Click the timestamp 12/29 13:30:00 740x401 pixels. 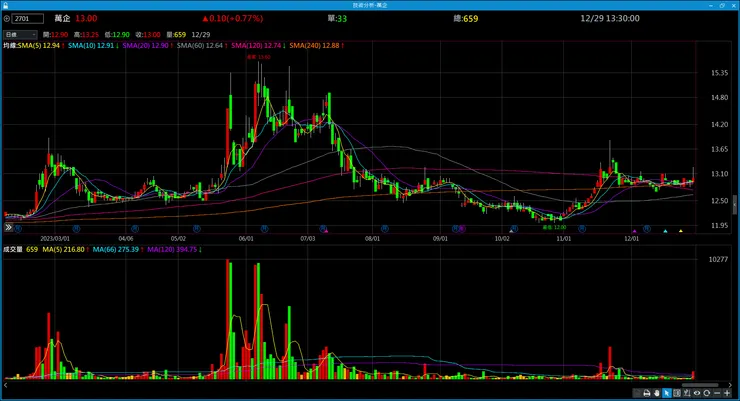[610, 18]
